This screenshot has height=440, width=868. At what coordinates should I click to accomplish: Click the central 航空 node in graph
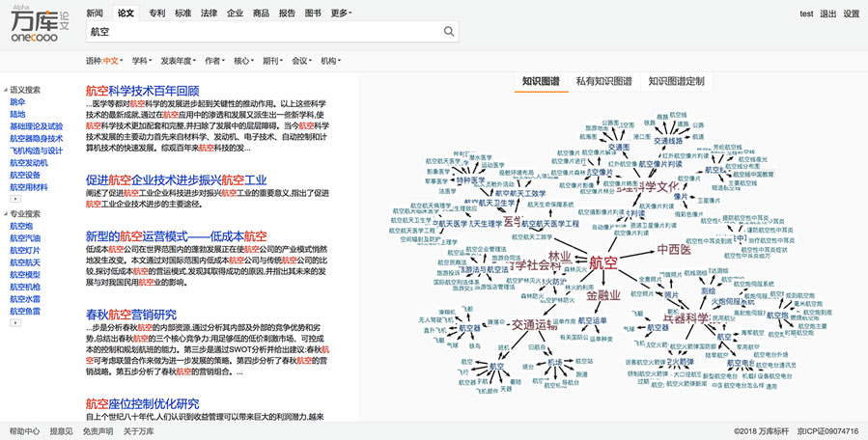click(x=602, y=261)
